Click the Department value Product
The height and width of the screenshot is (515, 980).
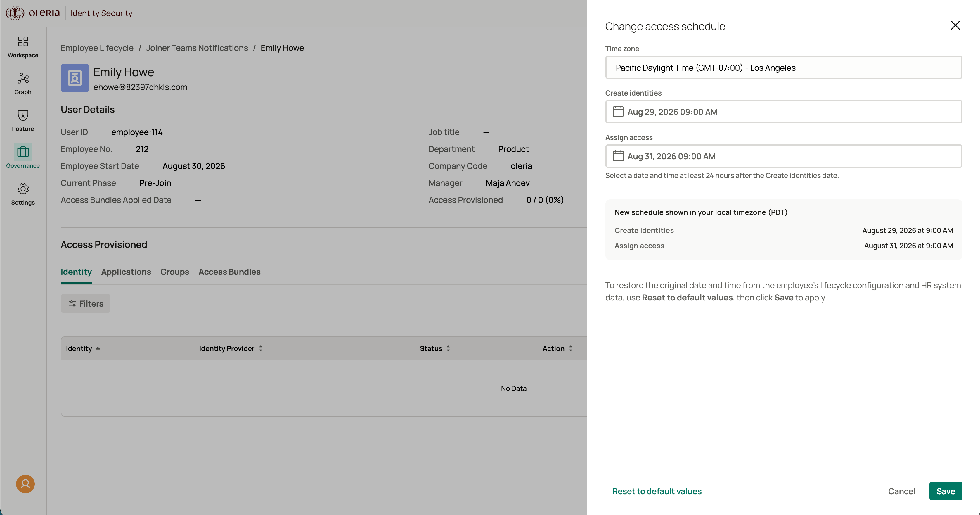513,149
